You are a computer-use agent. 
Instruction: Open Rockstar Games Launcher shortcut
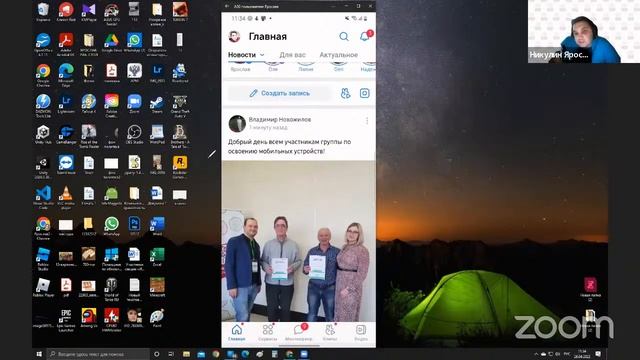pyautogui.click(x=180, y=167)
